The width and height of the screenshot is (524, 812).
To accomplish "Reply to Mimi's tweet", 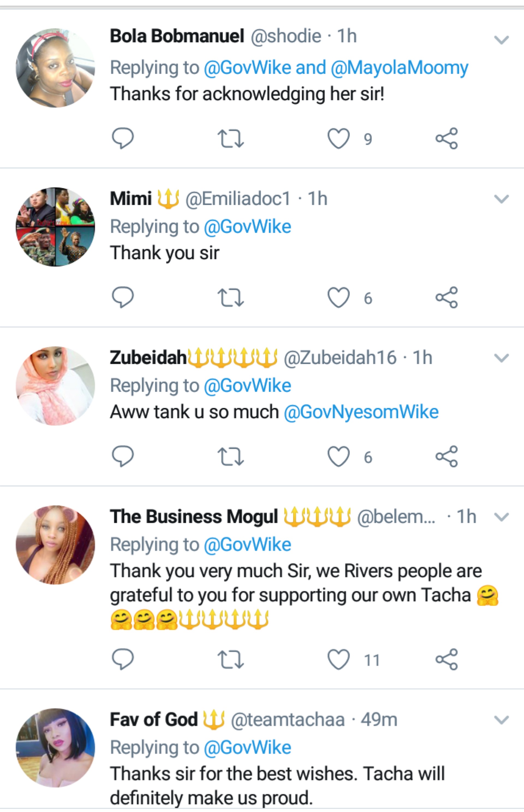I will tap(123, 298).
